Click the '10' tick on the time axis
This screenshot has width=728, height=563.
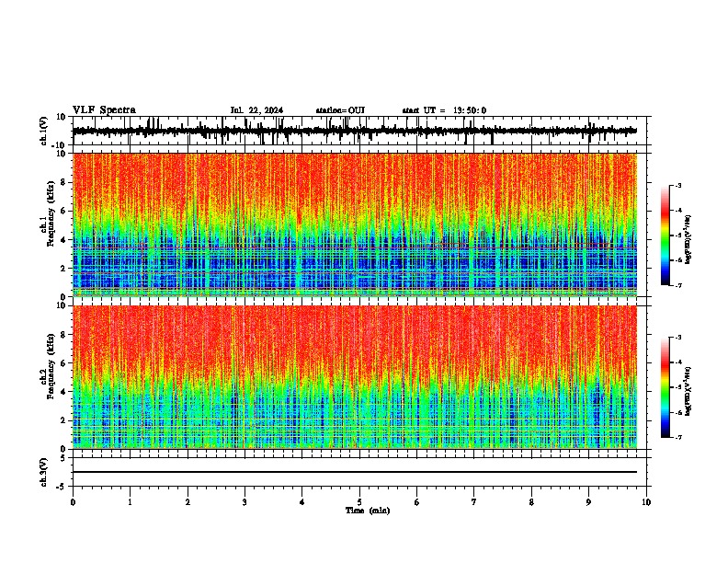tap(646, 502)
